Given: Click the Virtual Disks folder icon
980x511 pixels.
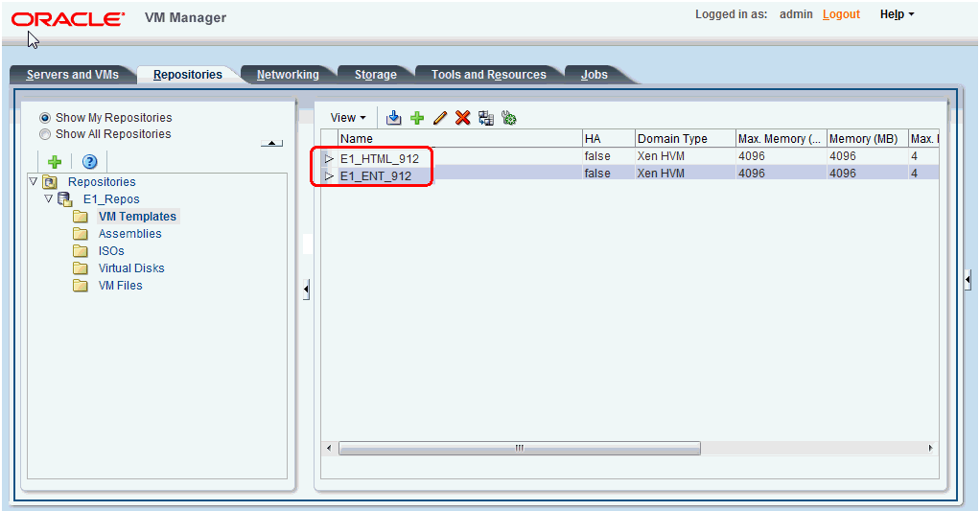Looking at the screenshot, I should point(80,268).
